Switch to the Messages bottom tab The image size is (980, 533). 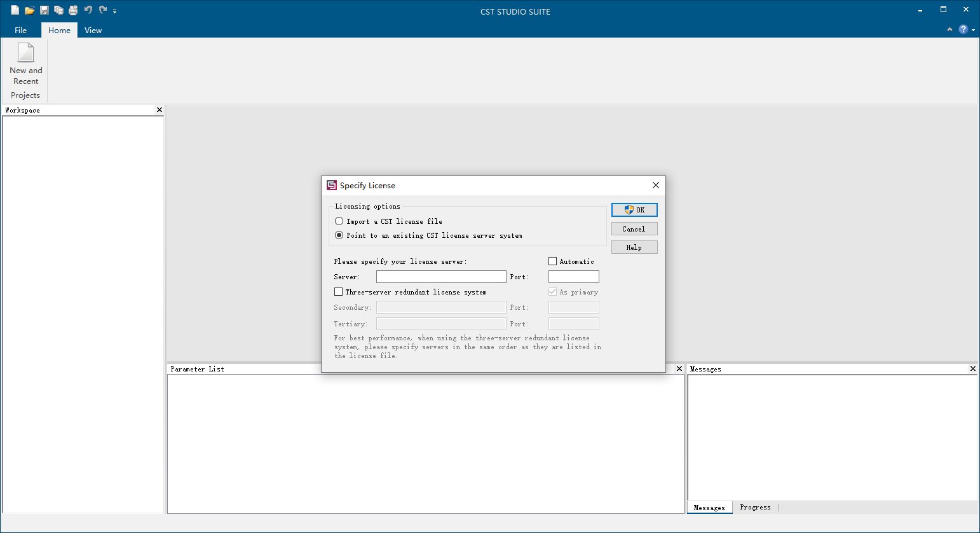[x=709, y=508]
